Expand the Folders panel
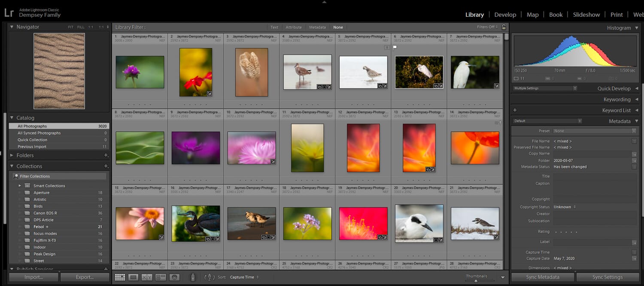644x286 pixels. (12, 155)
